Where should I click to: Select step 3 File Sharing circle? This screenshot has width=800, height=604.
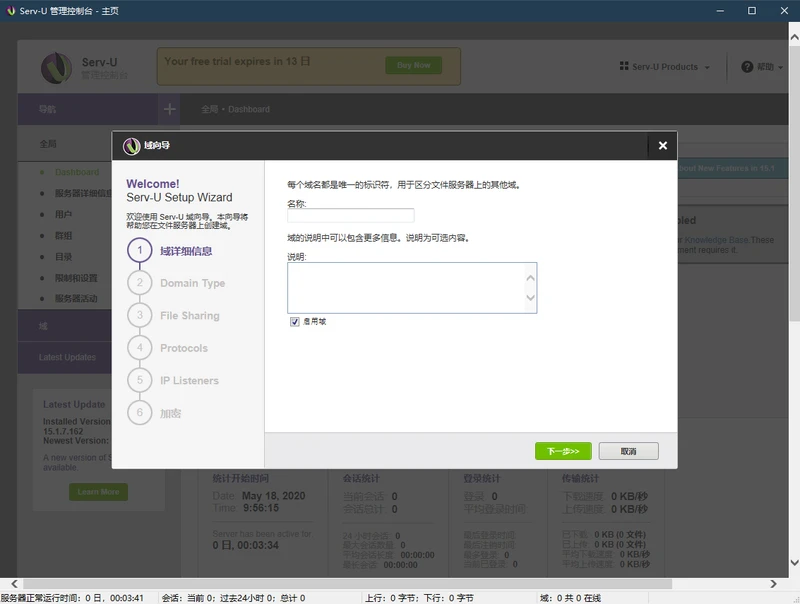pyautogui.click(x=139, y=315)
